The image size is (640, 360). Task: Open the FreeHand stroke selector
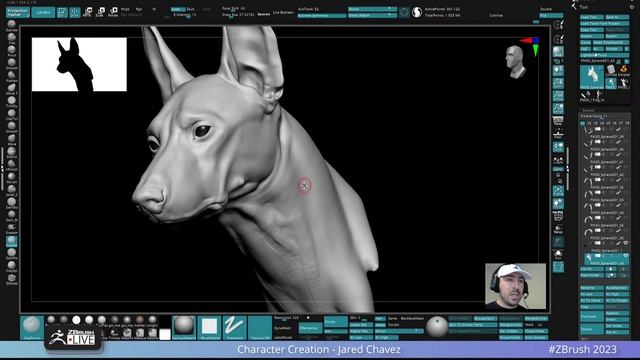(234, 327)
